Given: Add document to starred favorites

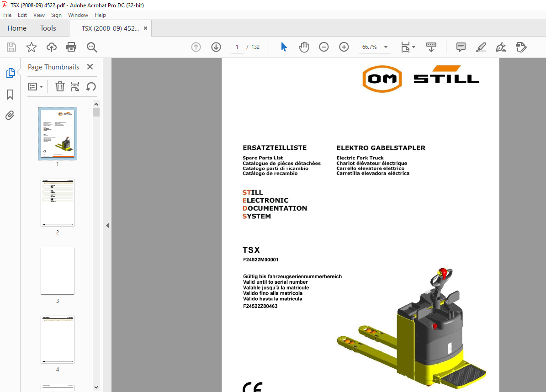Looking at the screenshot, I should point(32,47).
